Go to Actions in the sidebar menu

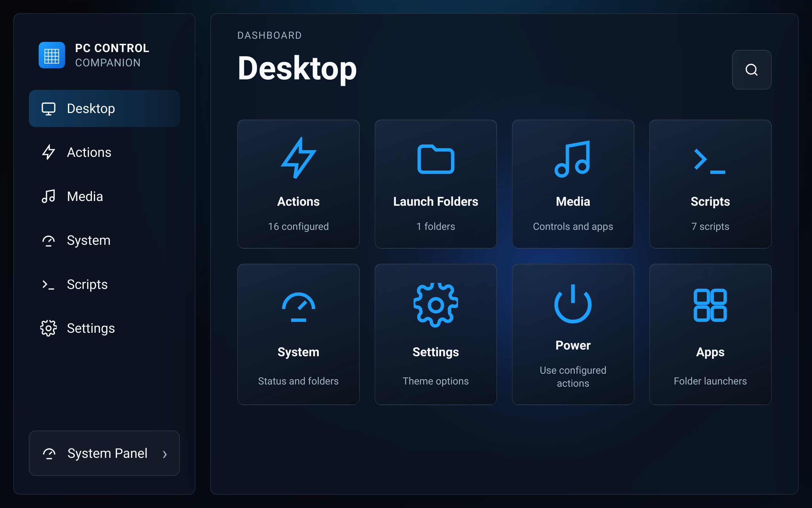tap(104, 152)
